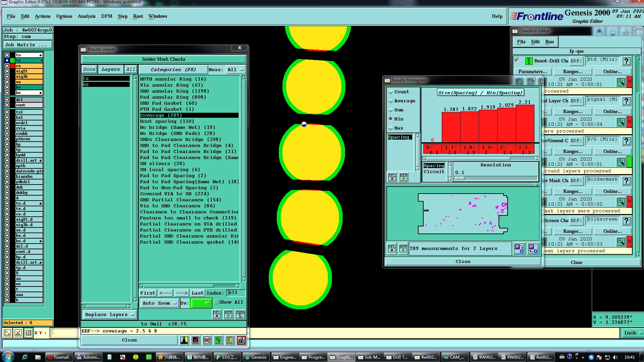Click REF icon left of measurements text

click(403, 249)
